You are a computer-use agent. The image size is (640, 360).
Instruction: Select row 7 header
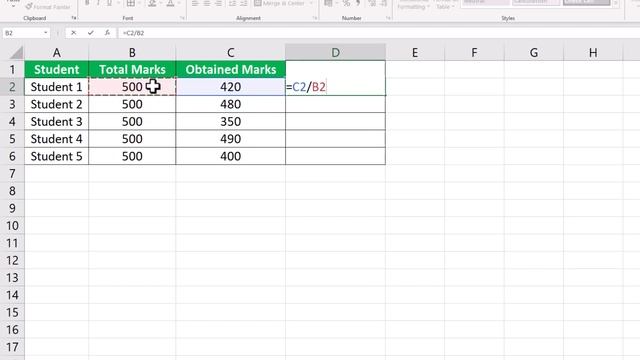(12, 173)
